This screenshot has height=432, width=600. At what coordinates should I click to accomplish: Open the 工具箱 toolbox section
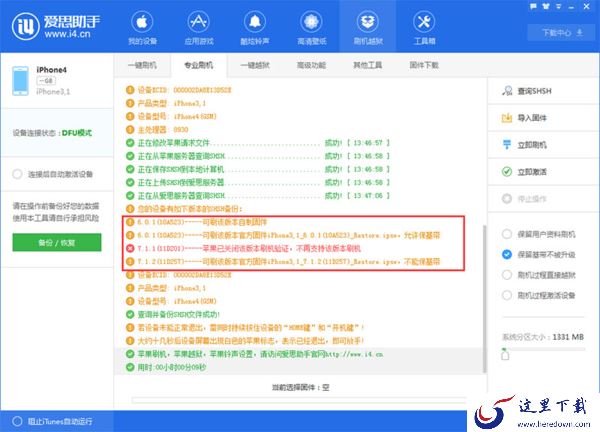[x=424, y=28]
